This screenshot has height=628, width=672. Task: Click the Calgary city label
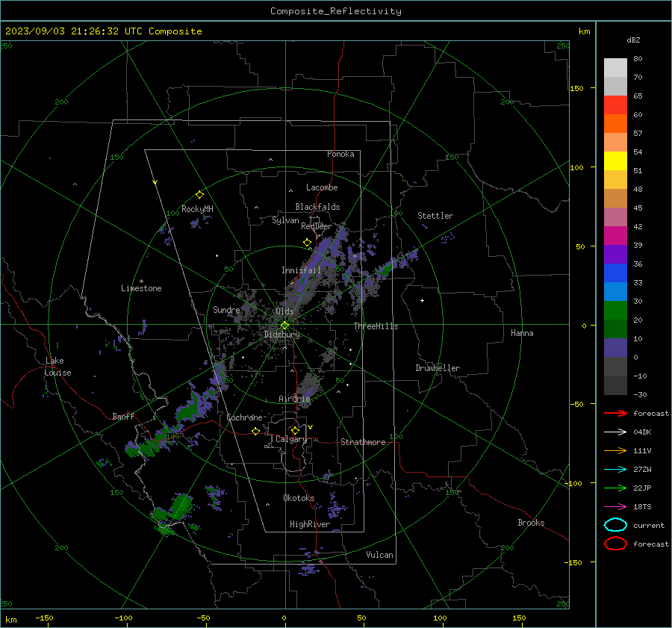click(291, 439)
